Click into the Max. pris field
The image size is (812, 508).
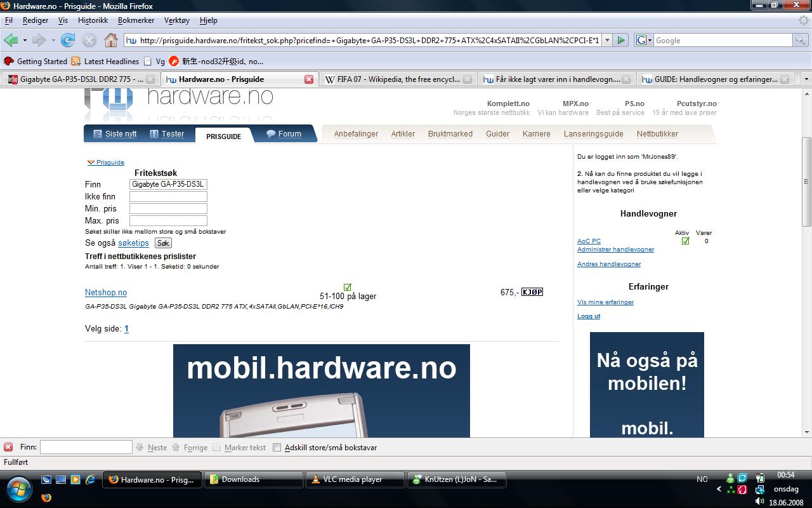(168, 220)
